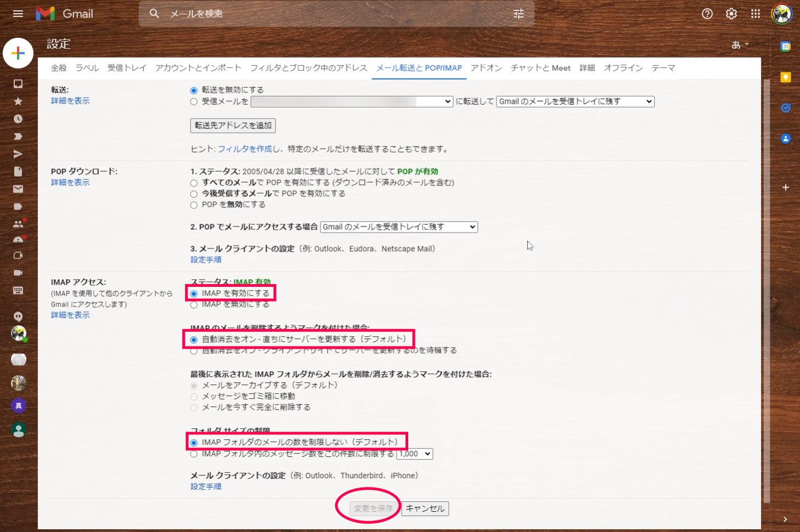Select the IMAP を有効にする radio button
Viewport: 800px width, 532px height.
194,294
